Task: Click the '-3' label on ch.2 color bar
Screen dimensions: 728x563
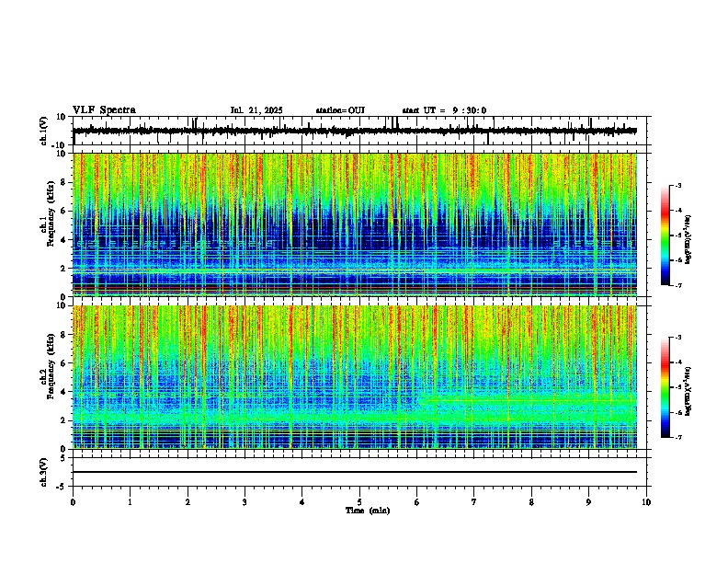Action: pos(677,338)
